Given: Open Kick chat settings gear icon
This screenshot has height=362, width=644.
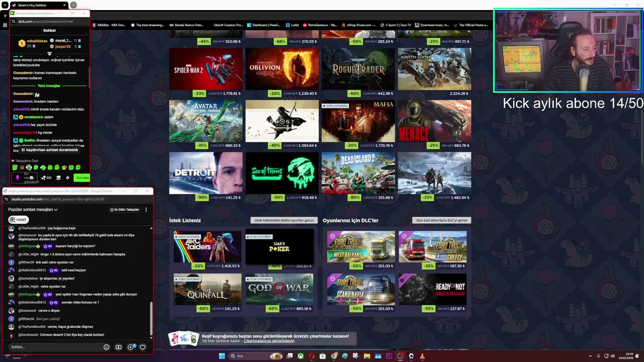Looking at the screenshot, I should tap(67, 177).
